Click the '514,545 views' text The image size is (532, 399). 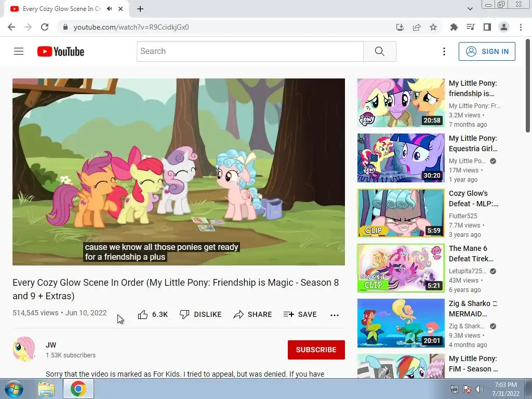(36, 313)
